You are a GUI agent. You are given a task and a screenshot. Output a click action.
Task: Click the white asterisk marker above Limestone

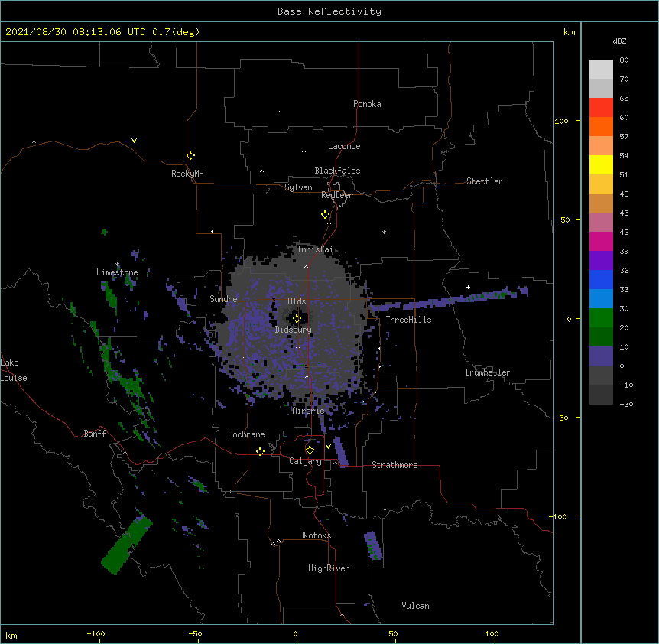coord(117,265)
